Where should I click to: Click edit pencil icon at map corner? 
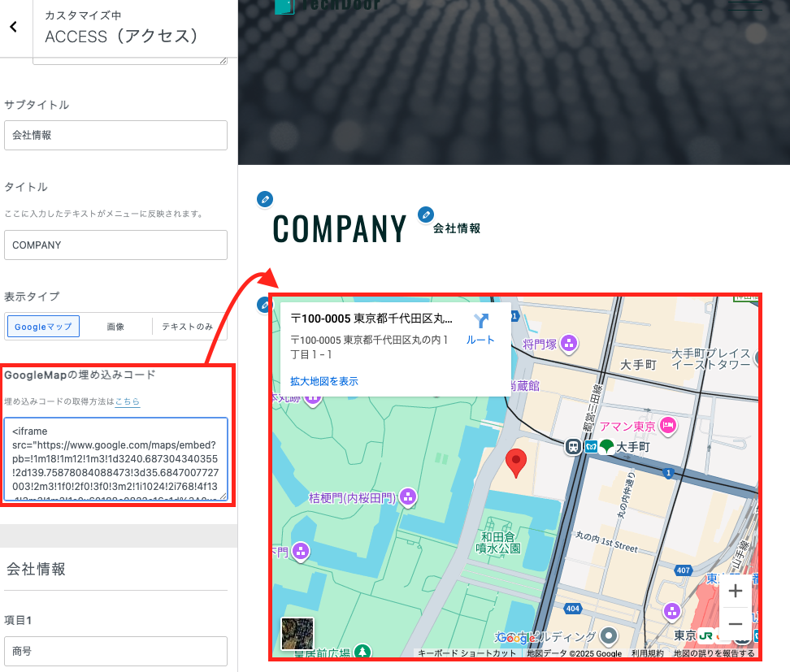pos(263,306)
